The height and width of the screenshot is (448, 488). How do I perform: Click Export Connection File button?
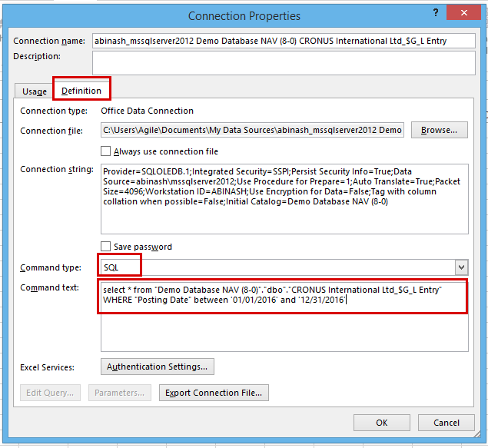click(214, 393)
